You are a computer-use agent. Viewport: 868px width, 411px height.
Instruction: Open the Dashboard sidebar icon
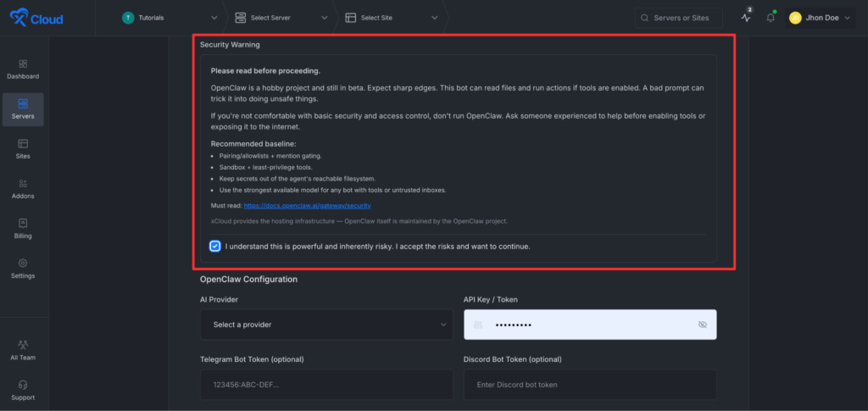23,64
